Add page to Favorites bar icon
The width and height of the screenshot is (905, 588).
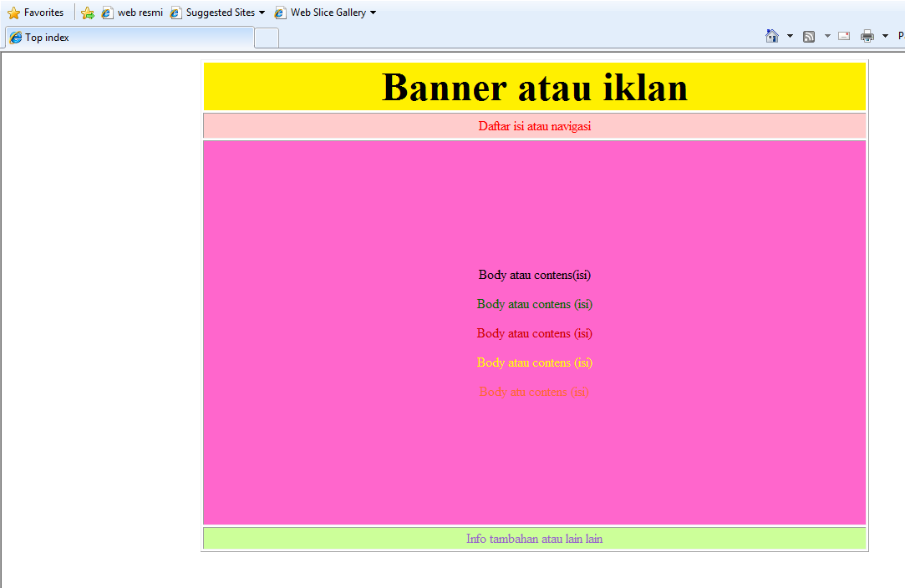pyautogui.click(x=88, y=13)
